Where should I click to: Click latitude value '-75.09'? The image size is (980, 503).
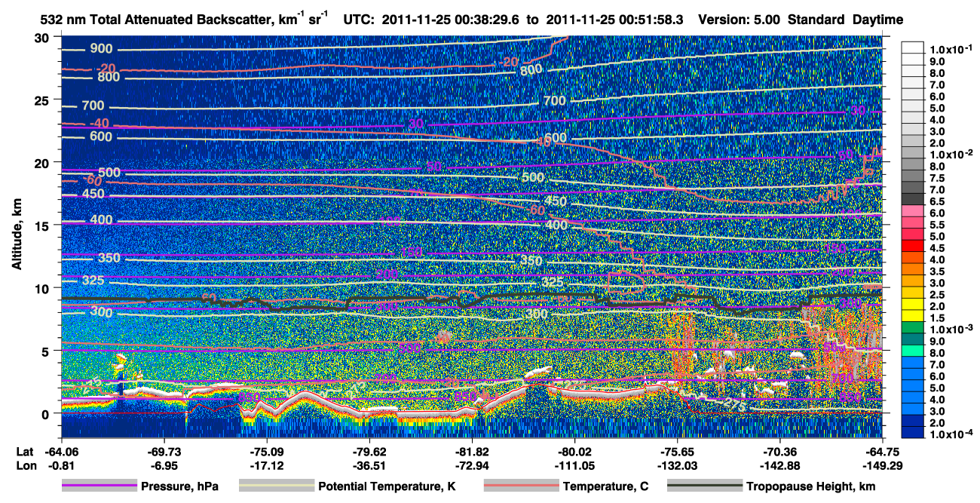(x=267, y=451)
